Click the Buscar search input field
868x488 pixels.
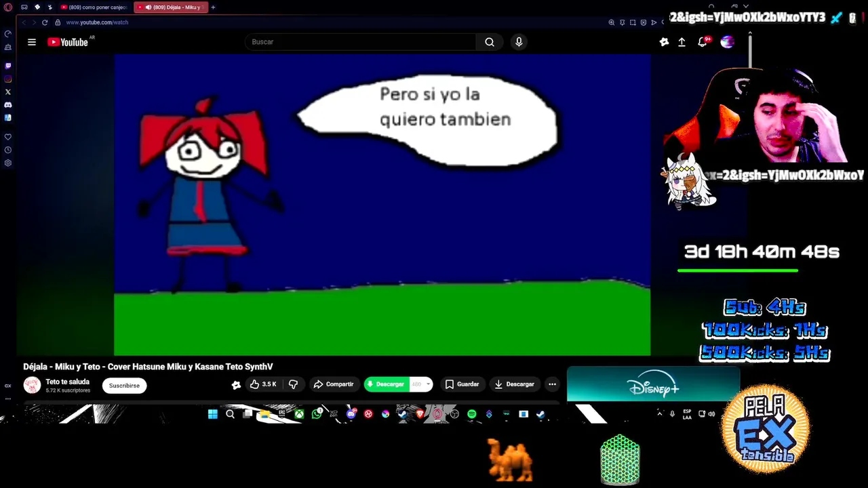click(360, 42)
